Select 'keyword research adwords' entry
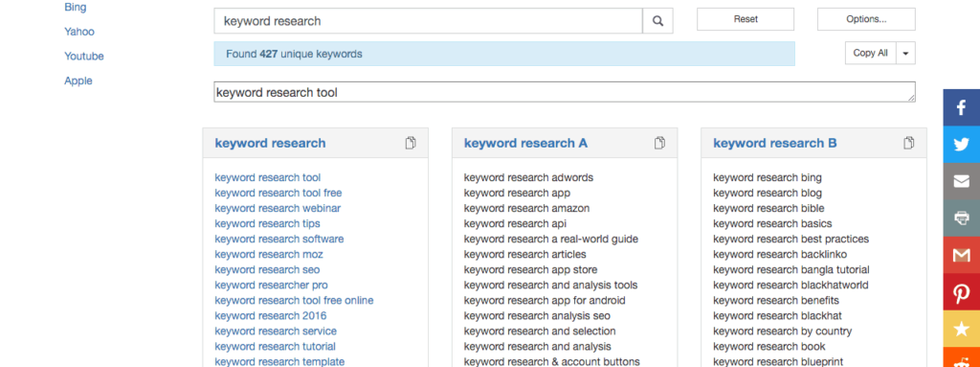Viewport: 980px width, 367px height. click(528, 177)
